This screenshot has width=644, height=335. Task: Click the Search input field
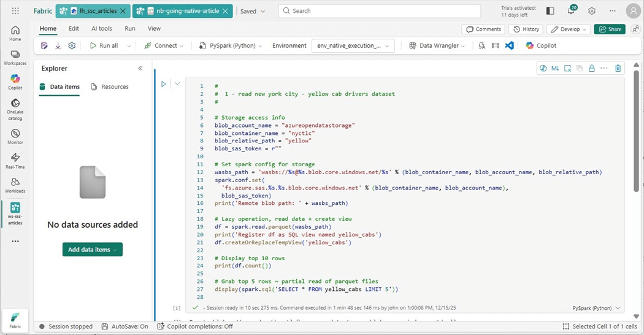point(379,11)
